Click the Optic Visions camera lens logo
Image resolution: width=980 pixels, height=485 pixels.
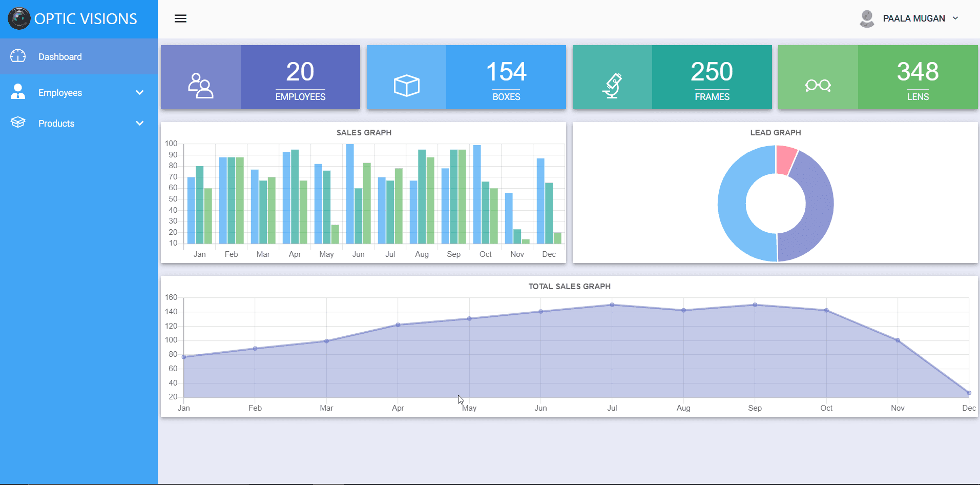[19, 18]
